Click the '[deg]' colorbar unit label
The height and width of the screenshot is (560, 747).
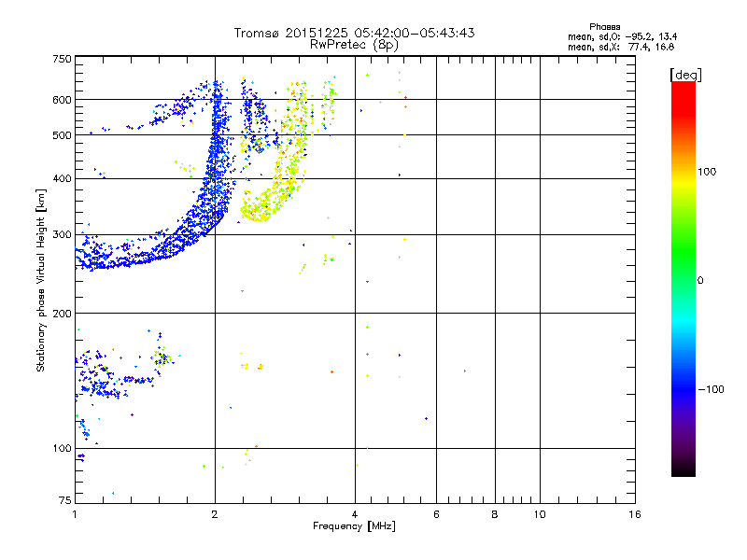[x=685, y=75]
